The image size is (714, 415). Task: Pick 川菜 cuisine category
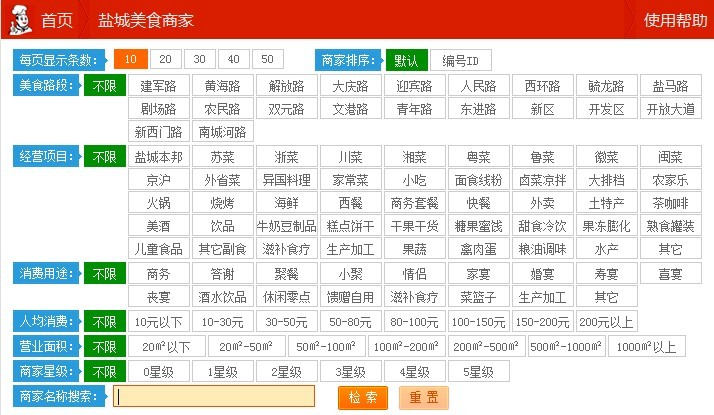pyautogui.click(x=350, y=157)
